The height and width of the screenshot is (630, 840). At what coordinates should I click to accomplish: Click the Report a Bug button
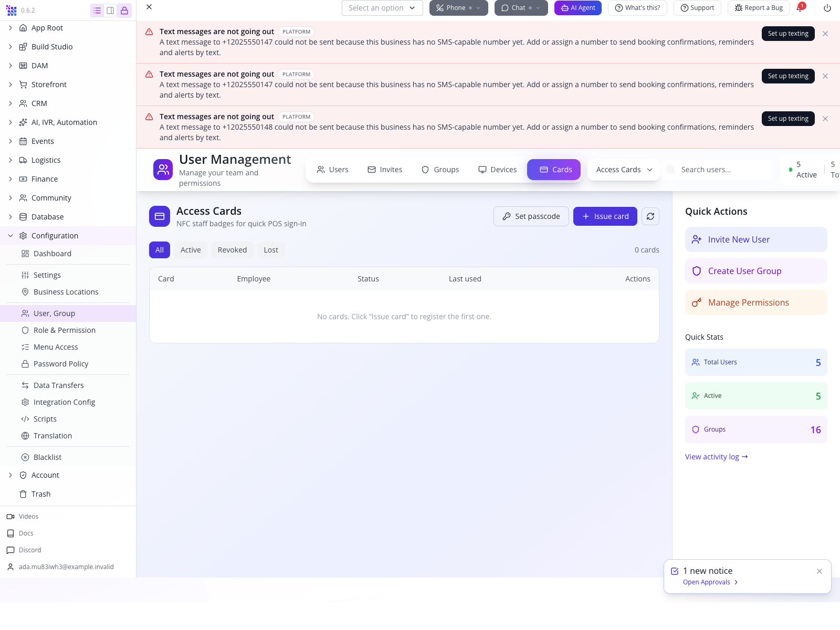(759, 8)
